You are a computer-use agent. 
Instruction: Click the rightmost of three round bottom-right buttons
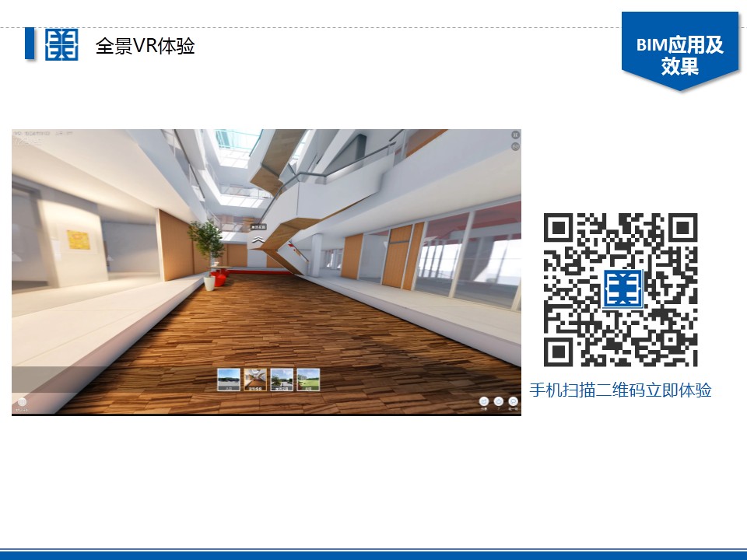tap(514, 401)
